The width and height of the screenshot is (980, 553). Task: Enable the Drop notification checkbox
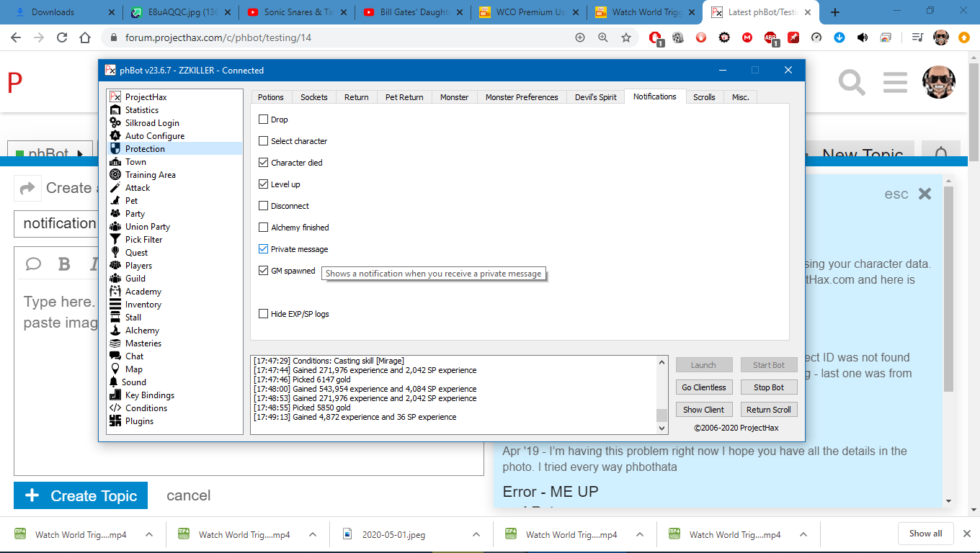coord(264,120)
